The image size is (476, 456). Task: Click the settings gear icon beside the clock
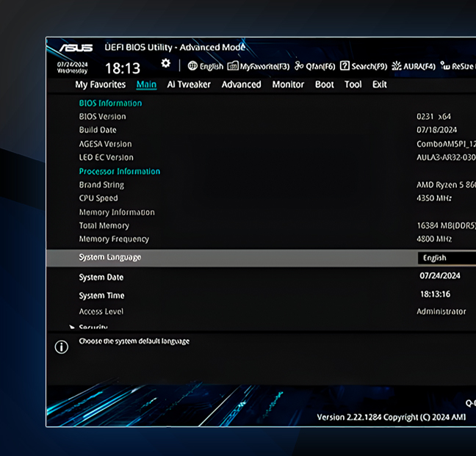[166, 65]
